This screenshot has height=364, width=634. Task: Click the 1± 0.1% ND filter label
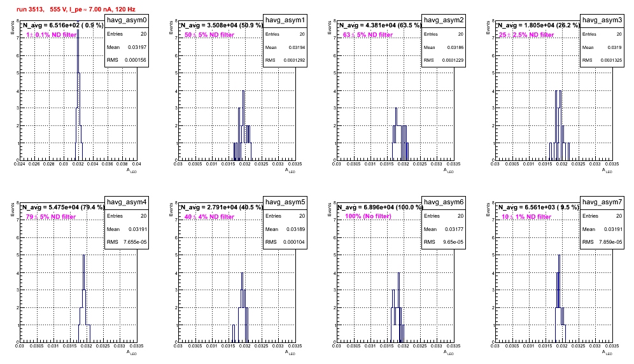pyautogui.click(x=52, y=35)
